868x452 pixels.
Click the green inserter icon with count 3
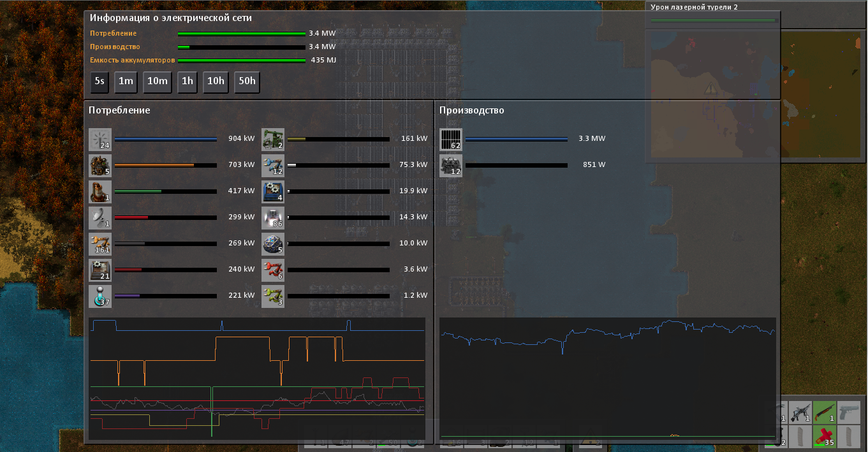click(273, 296)
